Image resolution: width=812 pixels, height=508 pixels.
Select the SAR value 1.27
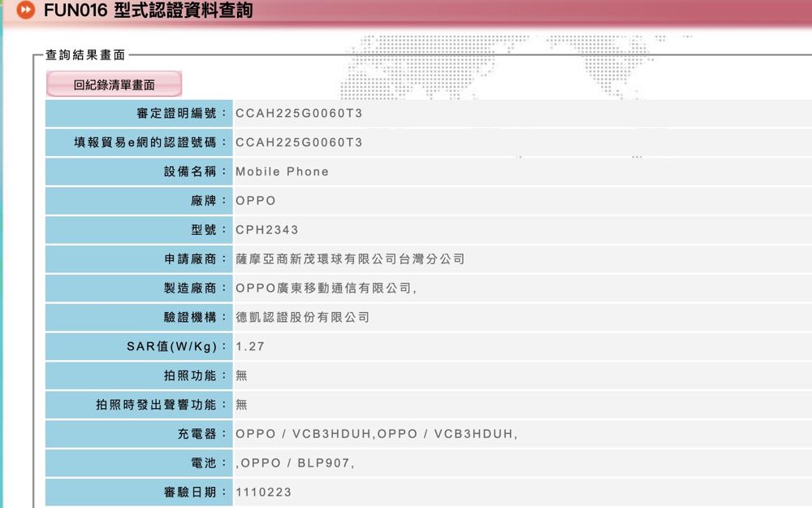click(250, 345)
